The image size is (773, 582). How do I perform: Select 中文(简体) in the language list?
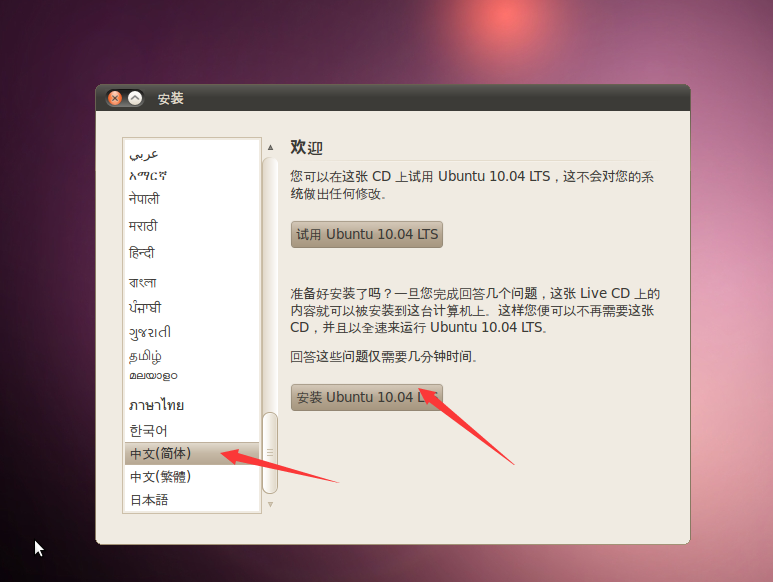(192, 453)
